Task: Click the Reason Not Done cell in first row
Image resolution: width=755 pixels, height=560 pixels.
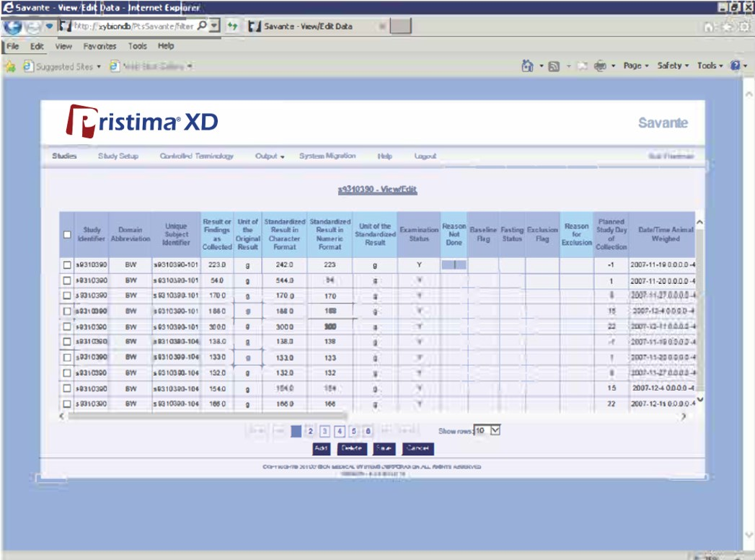Action: 454,265
